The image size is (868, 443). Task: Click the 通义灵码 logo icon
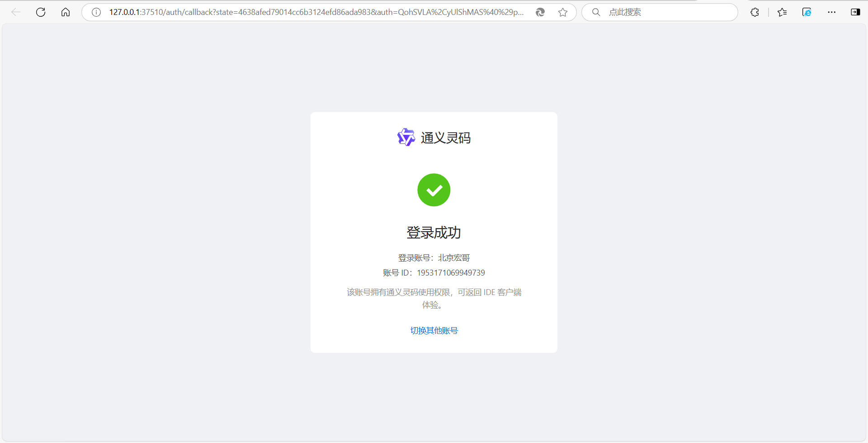[406, 137]
